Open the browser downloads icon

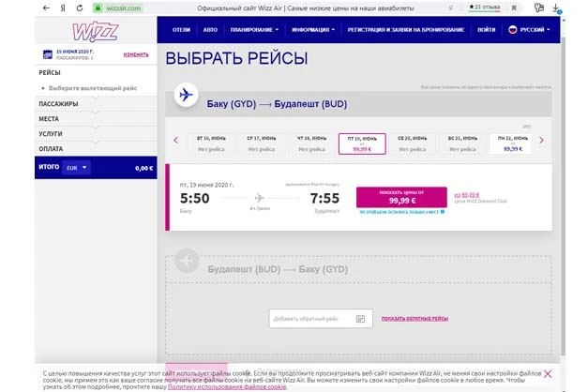[556, 8]
